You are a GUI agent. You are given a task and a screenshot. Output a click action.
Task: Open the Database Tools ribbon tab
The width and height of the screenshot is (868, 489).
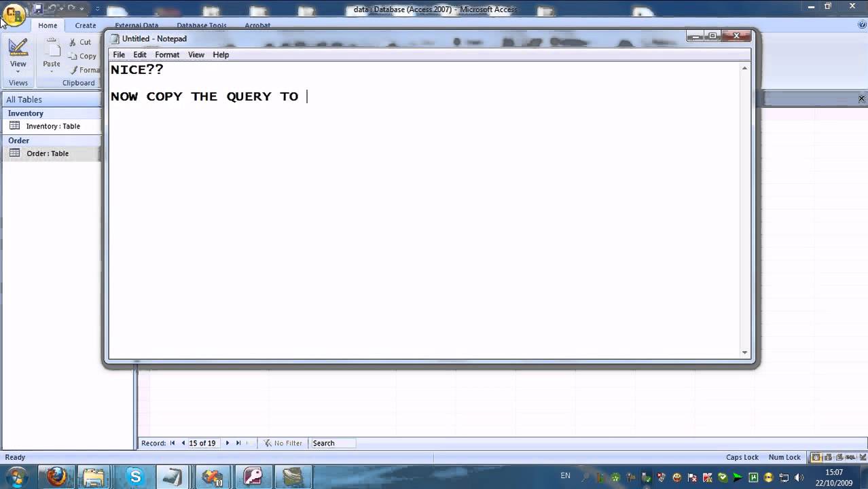(202, 25)
